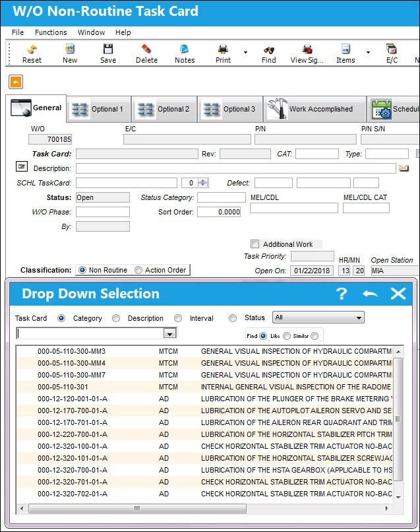Screen dimensions: 420x532
Task: Select the Similar radio button
Action: [x=315, y=336]
